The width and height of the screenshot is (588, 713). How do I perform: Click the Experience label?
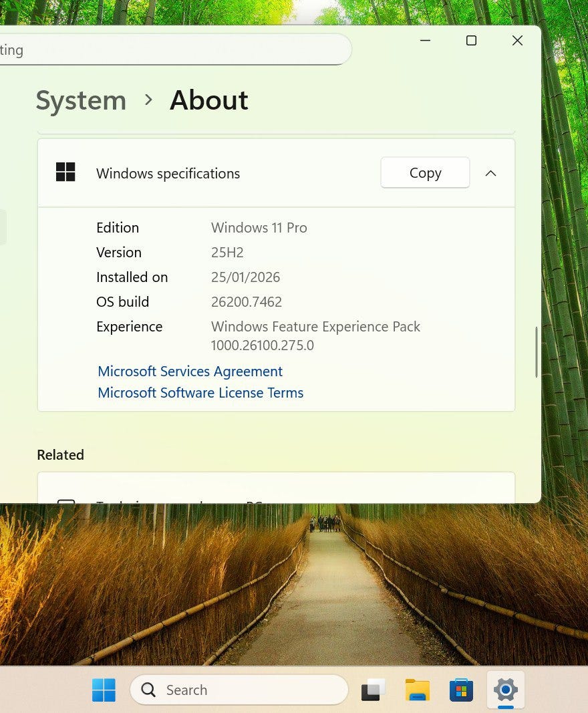tap(130, 327)
